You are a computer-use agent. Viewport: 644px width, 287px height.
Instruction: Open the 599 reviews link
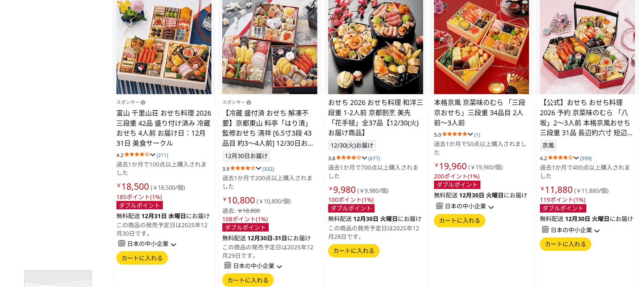click(x=586, y=158)
